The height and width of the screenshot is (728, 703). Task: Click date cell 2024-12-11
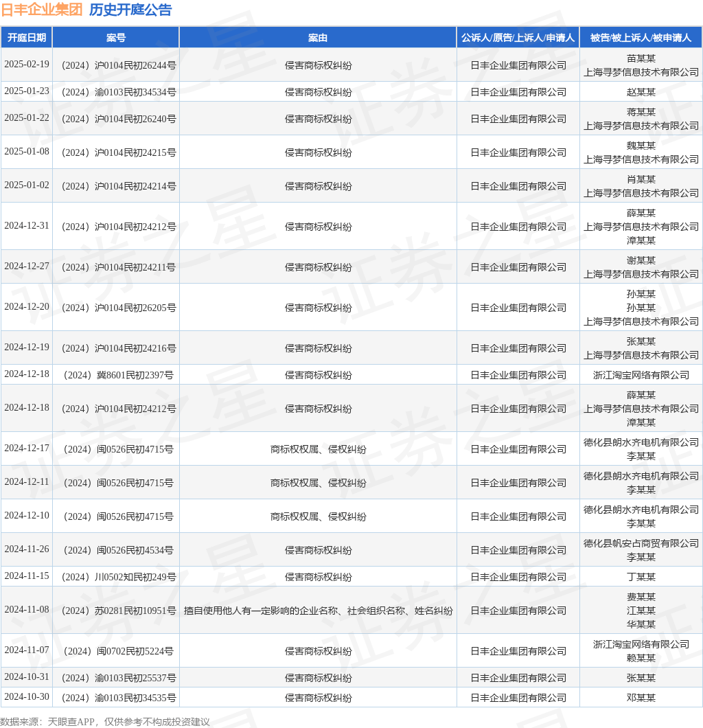click(27, 482)
